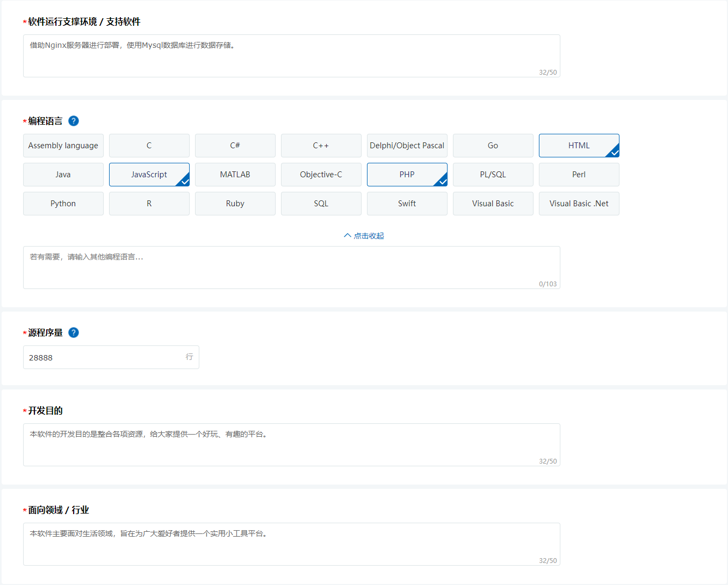This screenshot has width=728, height=585.
Task: Click help icon next to 编程语言
Action: click(74, 121)
